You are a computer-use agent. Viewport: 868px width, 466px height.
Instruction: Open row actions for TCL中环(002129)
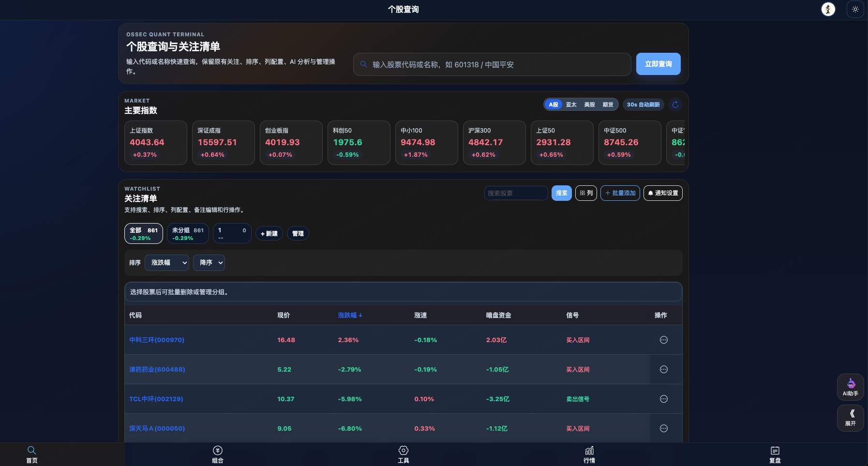[x=664, y=399]
